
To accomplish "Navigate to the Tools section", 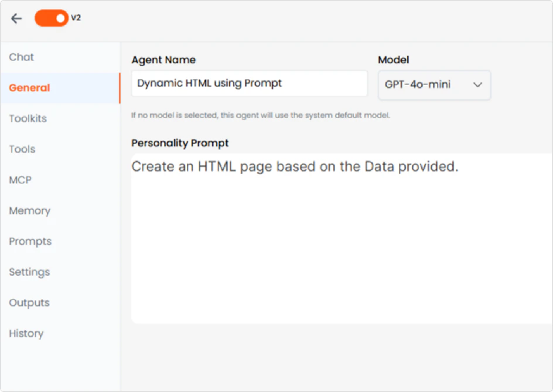I will click(x=22, y=149).
